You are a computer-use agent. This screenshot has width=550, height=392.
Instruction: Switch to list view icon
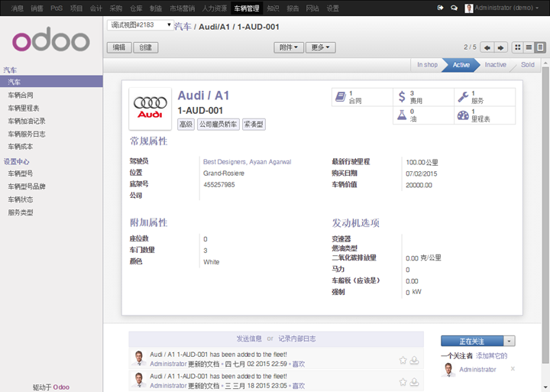[529, 47]
